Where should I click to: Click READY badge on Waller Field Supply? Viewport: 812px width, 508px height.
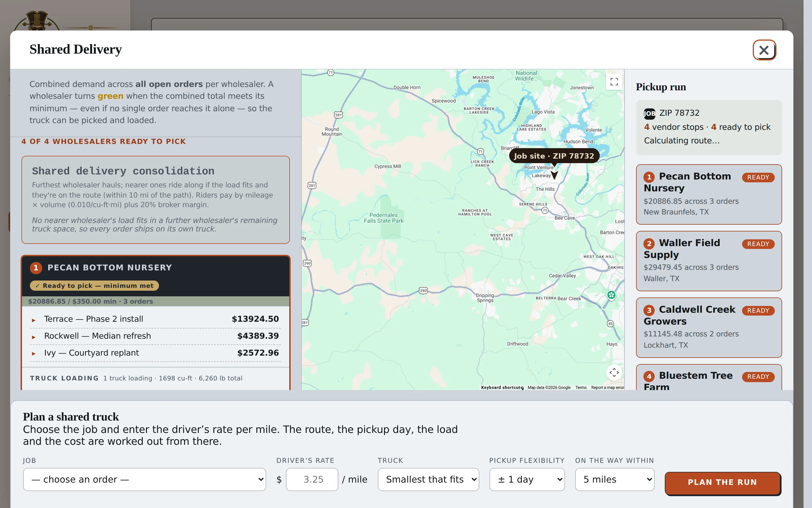[758, 244]
